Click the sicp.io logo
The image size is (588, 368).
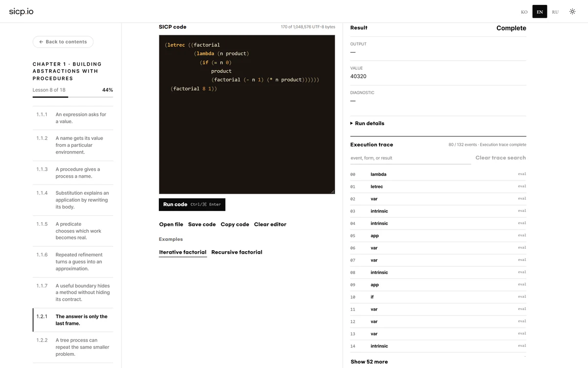point(21,11)
